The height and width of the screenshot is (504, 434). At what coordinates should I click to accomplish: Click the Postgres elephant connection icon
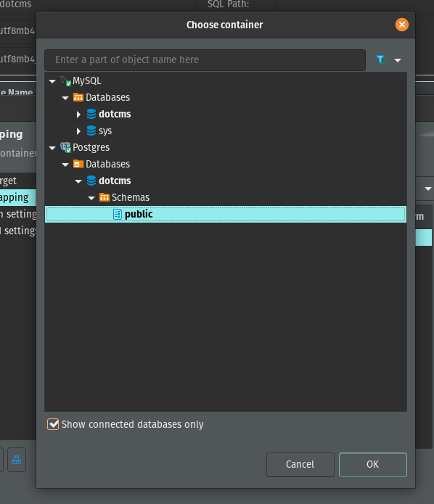(x=65, y=147)
